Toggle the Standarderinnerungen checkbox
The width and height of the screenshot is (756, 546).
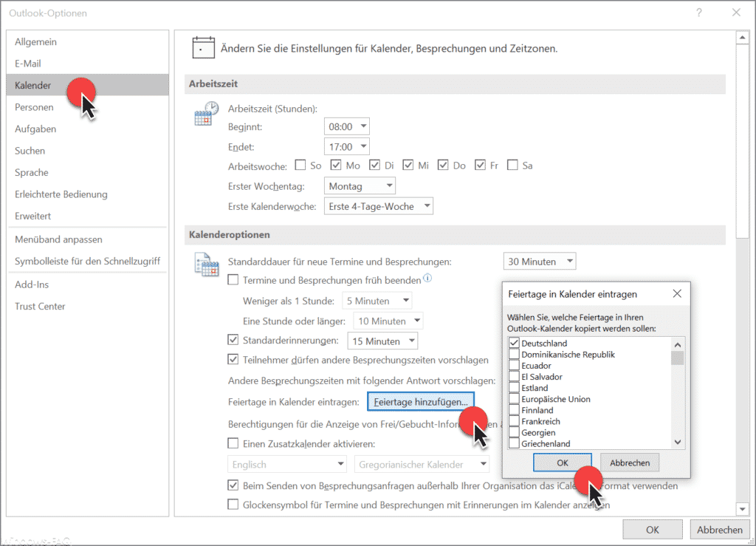[x=233, y=340]
